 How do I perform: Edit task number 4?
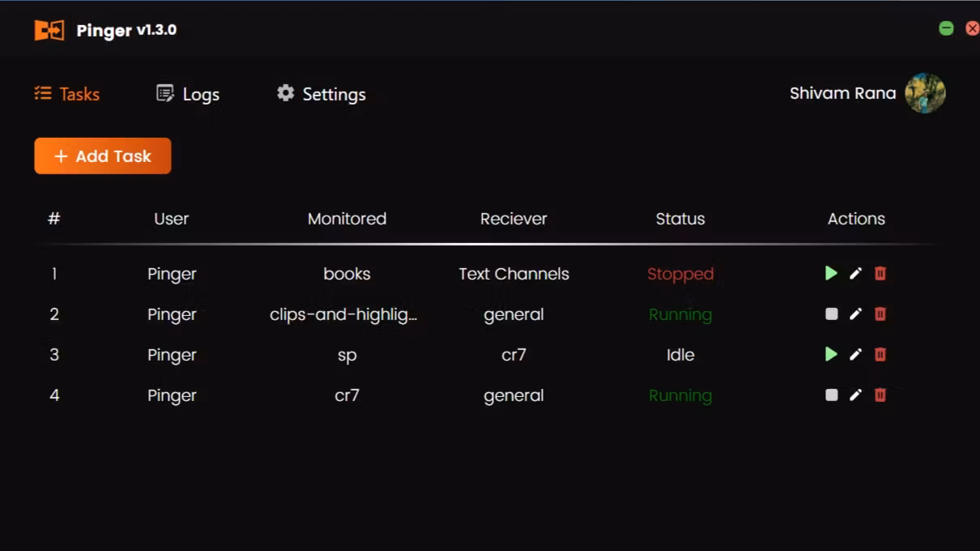(x=855, y=395)
